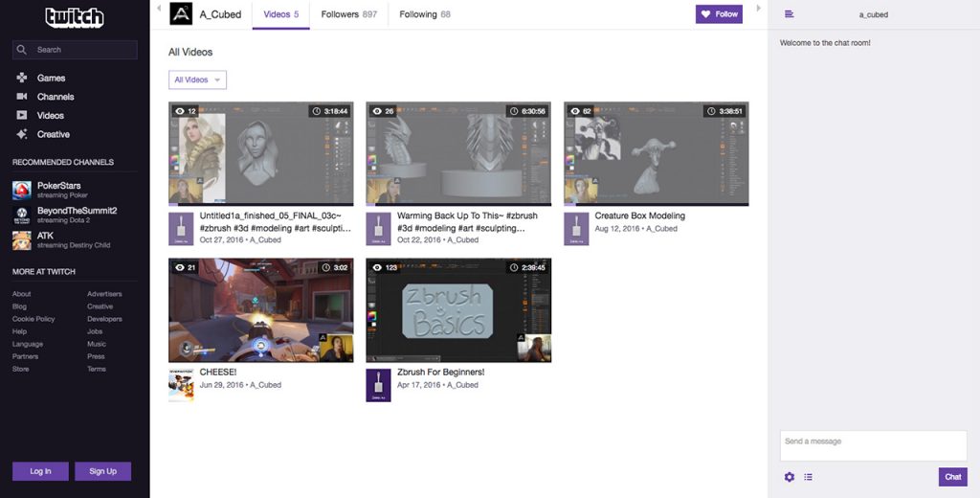The width and height of the screenshot is (980, 498).
Task: Open the Language footer link
Action: 28,344
